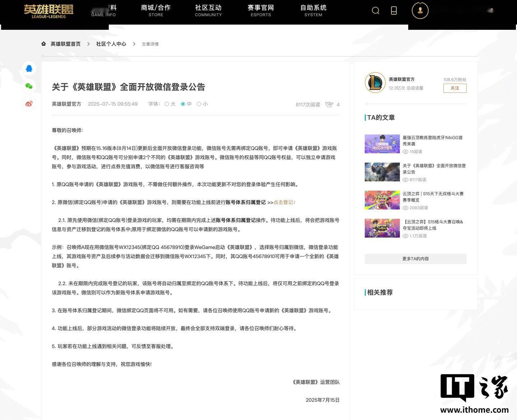Click the article title heading
The height and width of the screenshot is (420, 517).
pos(129,87)
